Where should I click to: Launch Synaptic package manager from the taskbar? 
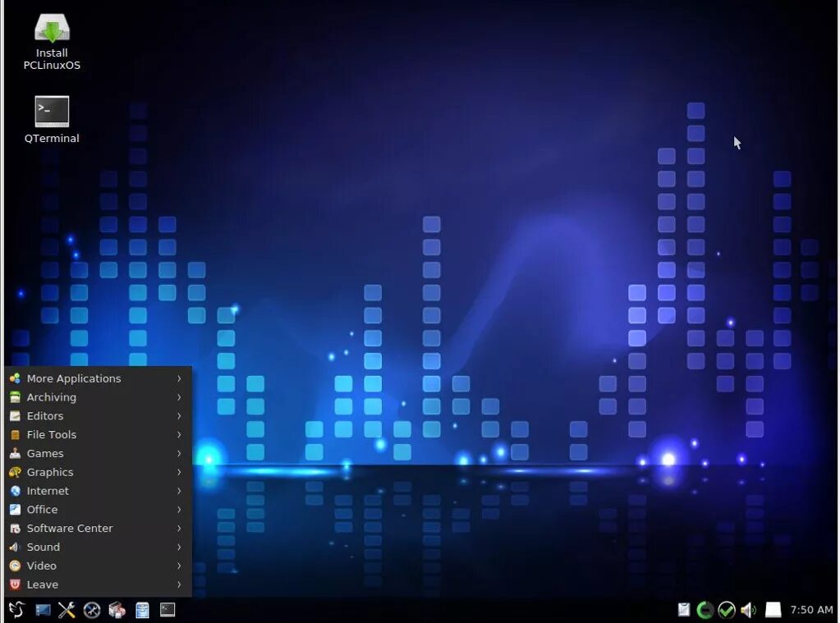tap(117, 609)
